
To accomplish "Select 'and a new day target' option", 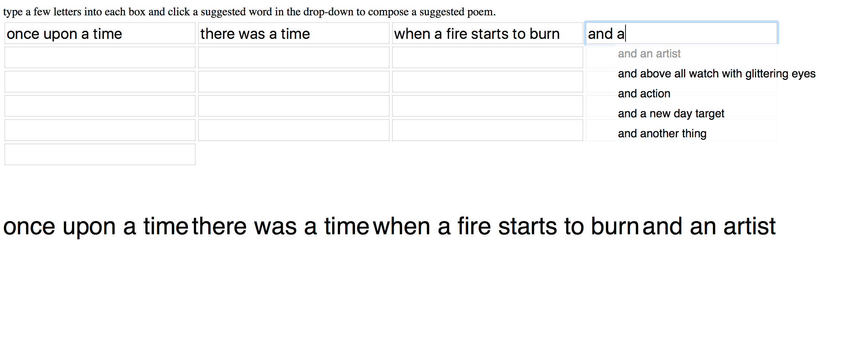I will click(671, 113).
